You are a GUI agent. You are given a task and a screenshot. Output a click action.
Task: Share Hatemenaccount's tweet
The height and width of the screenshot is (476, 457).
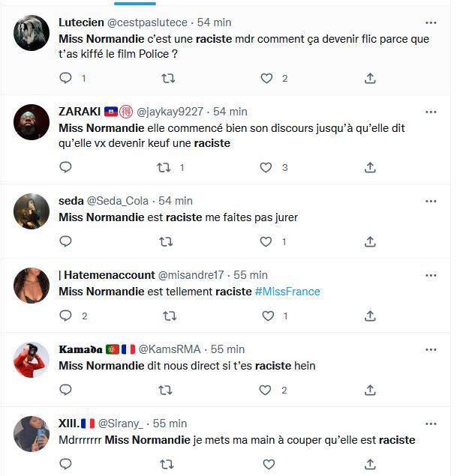point(370,316)
